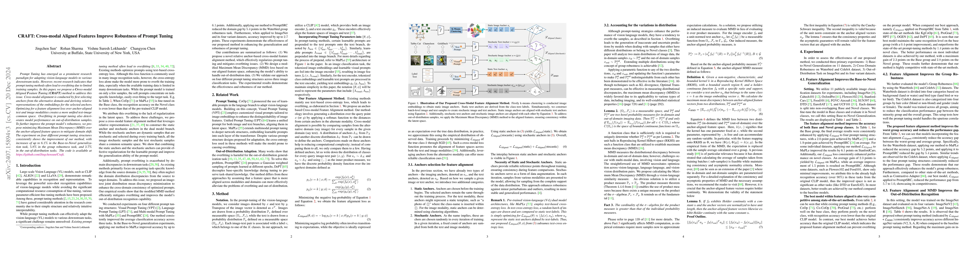980x254 pixels.
Task: Click the Tabby Cat photo thumbnail in Figure 1
Action: [x=415, y=61]
